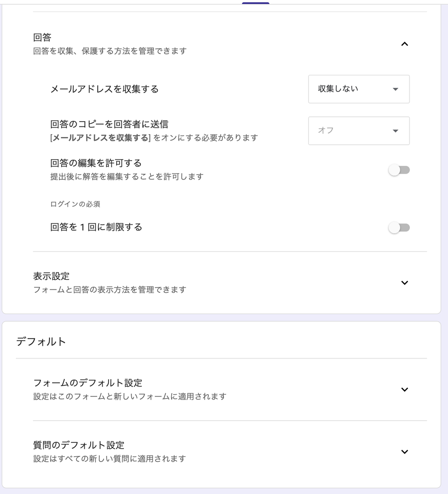Viewport: 448px width, 494px height.
Task: Open the オフ response copy dropdown
Action: point(359,131)
